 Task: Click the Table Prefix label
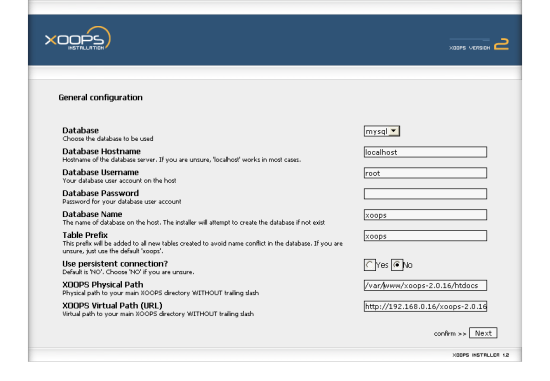pos(85,235)
